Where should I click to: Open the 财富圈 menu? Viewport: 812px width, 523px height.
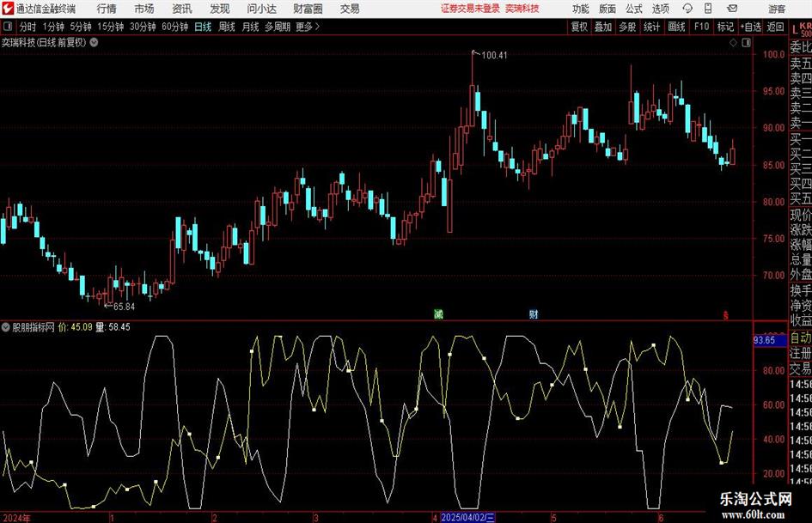308,9
